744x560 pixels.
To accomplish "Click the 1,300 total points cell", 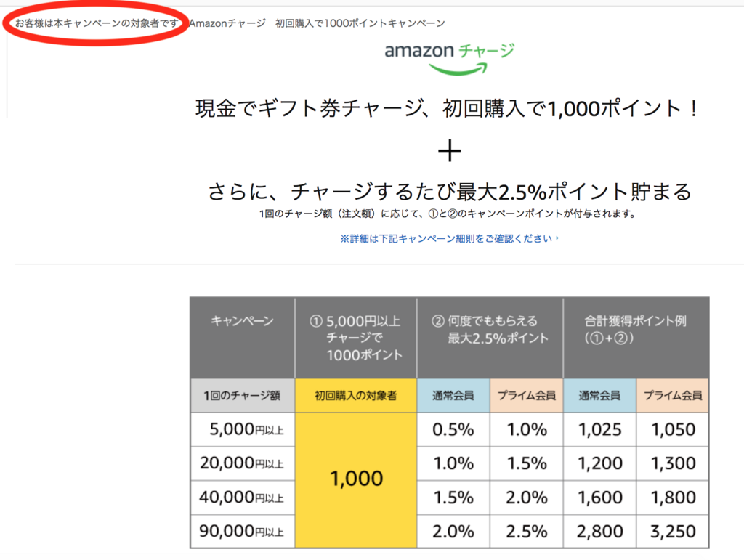I will [673, 463].
